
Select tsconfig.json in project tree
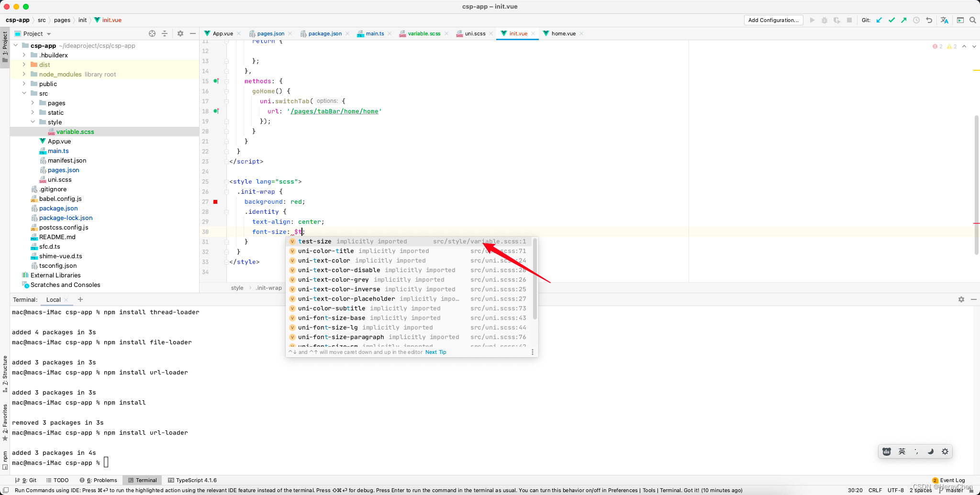tap(58, 265)
